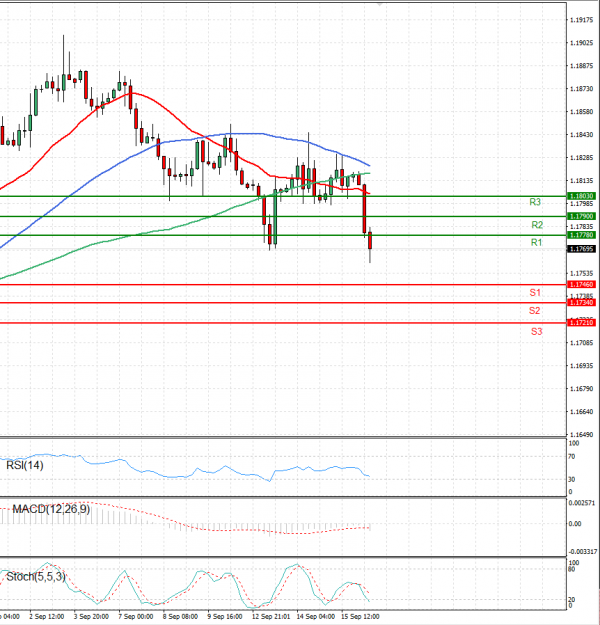Click the 1.19175 price axis value
The height and width of the screenshot is (625, 600).
[581, 20]
